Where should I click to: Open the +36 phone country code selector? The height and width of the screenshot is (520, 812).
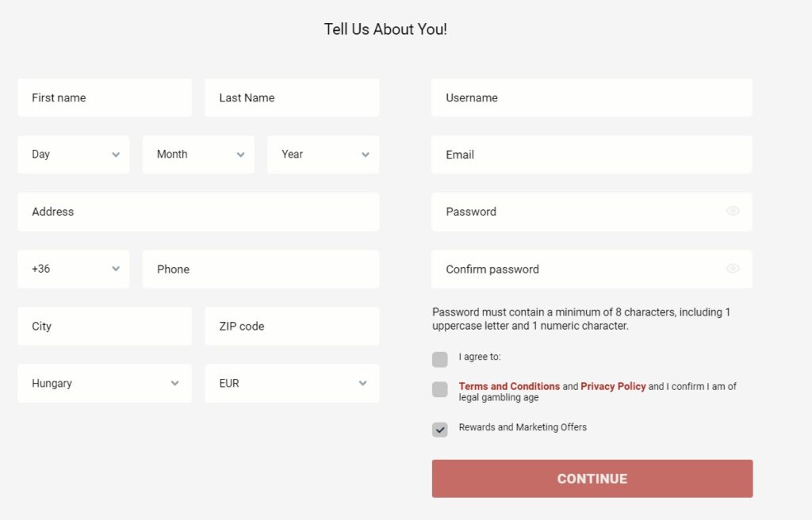click(x=74, y=269)
